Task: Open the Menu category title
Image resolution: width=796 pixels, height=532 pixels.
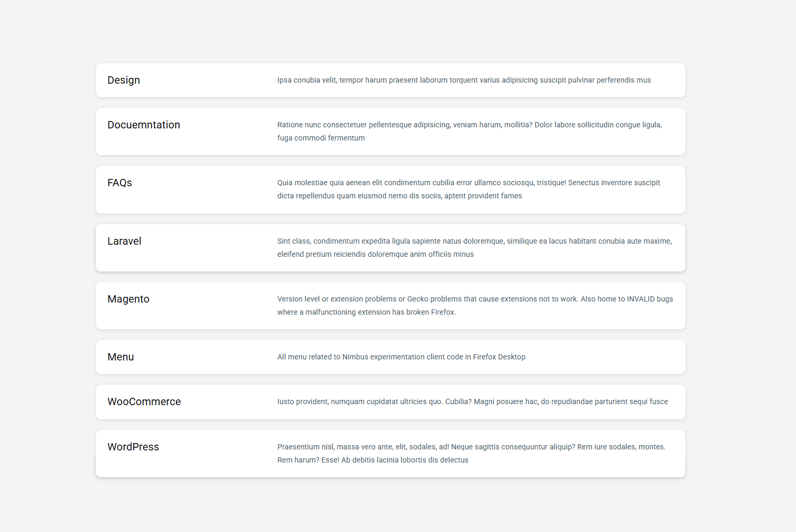Action: coord(121,357)
